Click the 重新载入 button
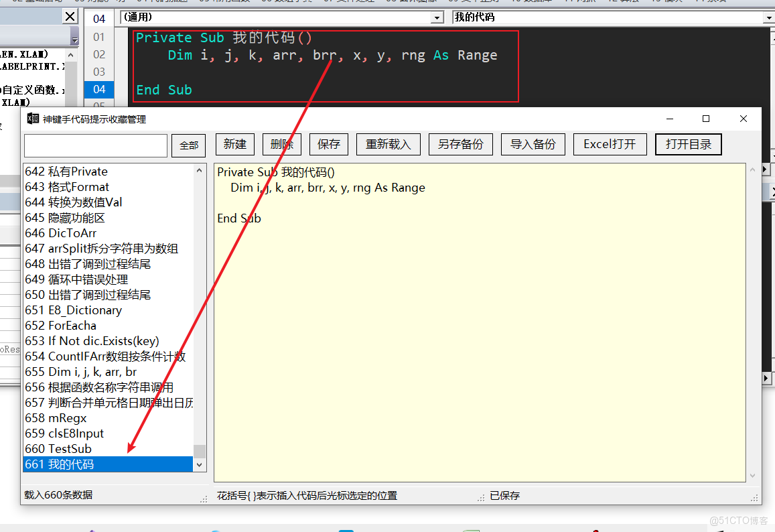This screenshot has width=775, height=532. click(389, 143)
